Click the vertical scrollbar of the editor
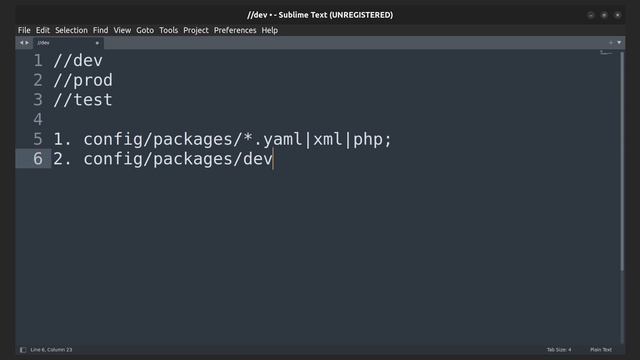640x360 pixels. (622, 161)
